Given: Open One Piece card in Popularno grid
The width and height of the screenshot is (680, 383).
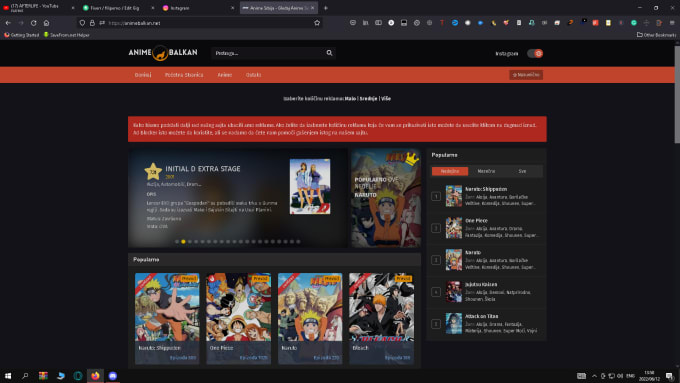Looking at the screenshot, I should point(239,318).
